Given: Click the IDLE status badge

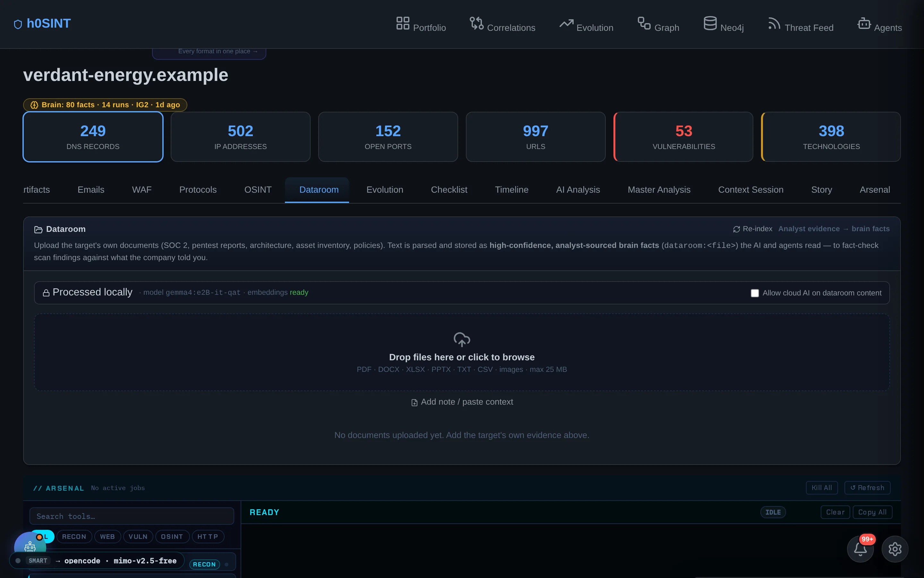Looking at the screenshot, I should [x=773, y=512].
